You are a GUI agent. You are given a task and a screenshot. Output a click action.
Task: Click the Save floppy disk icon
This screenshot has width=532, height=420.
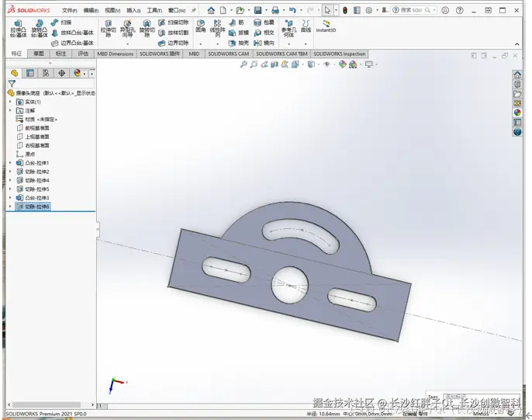click(x=257, y=10)
